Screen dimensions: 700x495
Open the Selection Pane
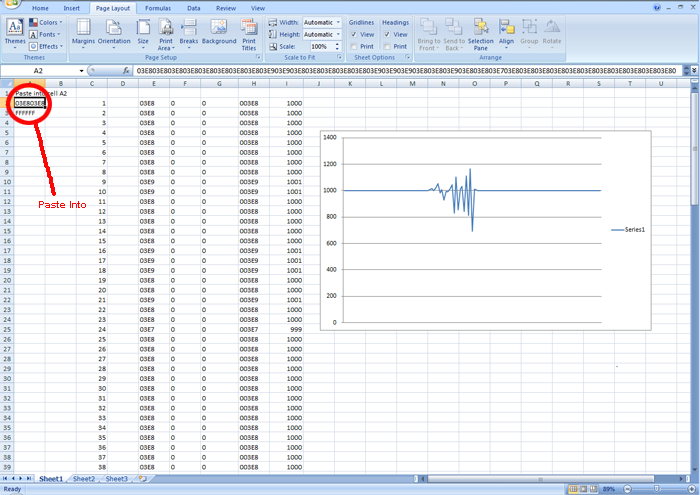click(481, 34)
